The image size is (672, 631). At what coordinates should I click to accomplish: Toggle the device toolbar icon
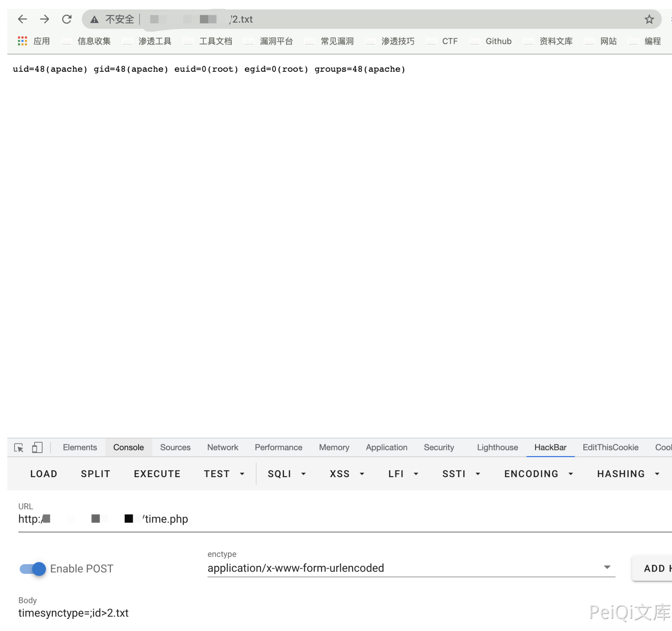(37, 448)
